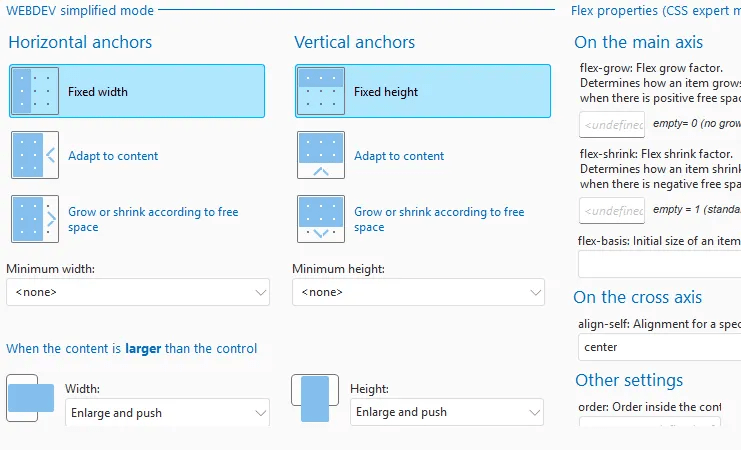Screen dimensions: 741x450
Task: Click the Fixed height anchor icon
Action: [x=321, y=91]
